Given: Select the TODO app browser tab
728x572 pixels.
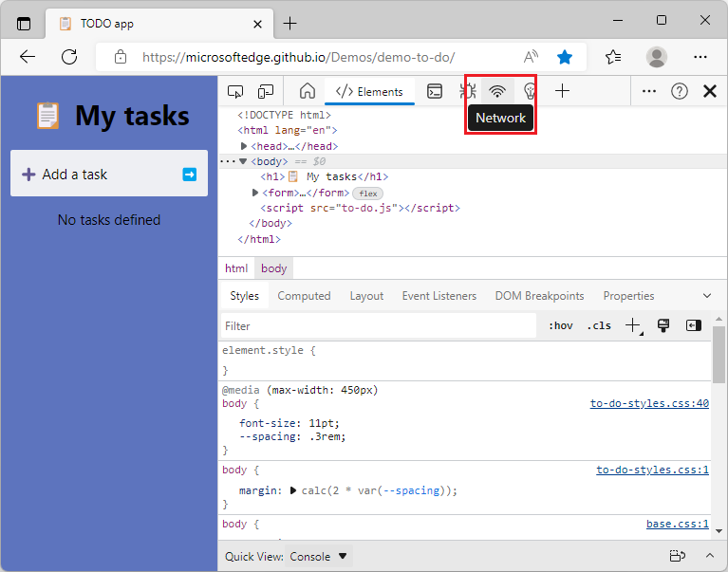Looking at the screenshot, I should (159, 23).
